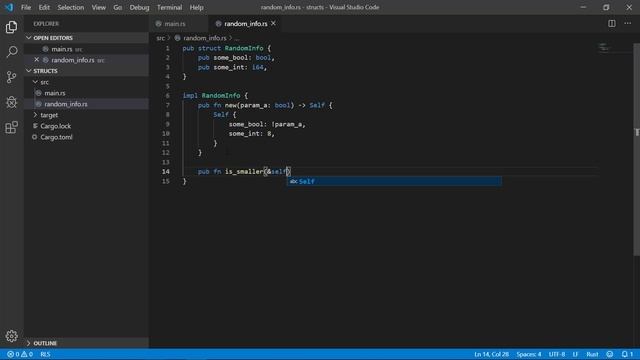Click the LF end-of-line indicator
640x360 pixels.
coord(575,354)
